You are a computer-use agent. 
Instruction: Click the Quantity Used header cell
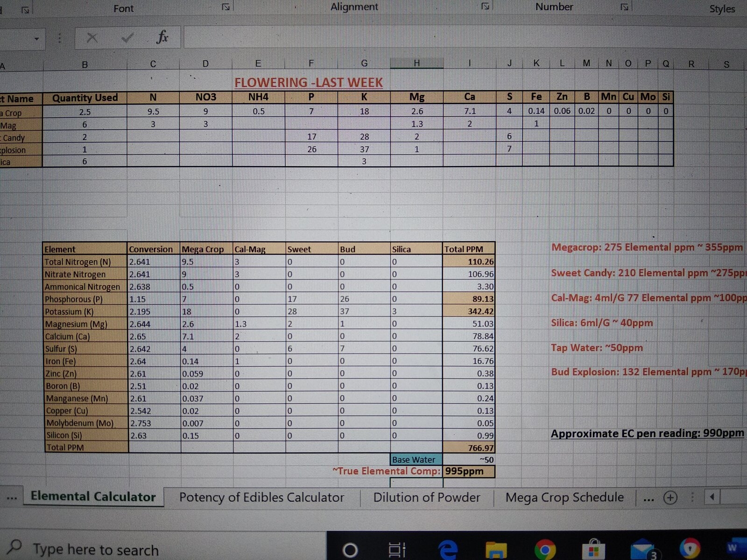click(85, 98)
